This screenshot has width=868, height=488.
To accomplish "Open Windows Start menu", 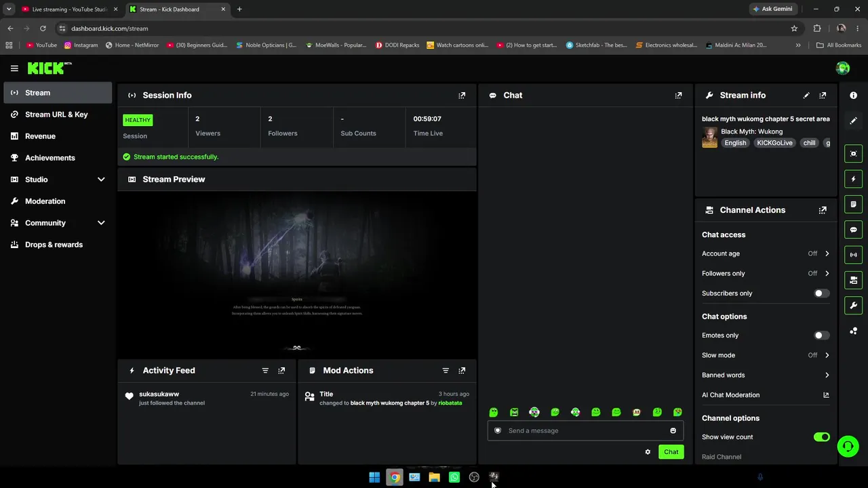I will [374, 477].
